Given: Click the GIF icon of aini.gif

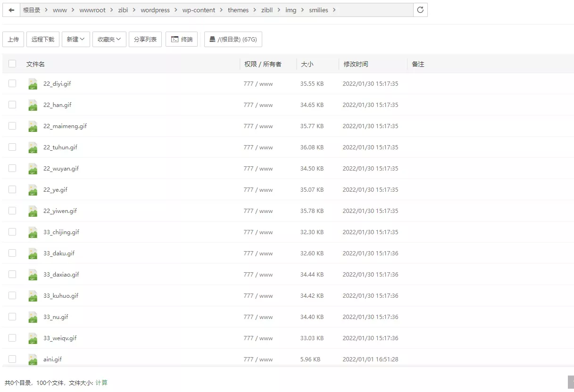Looking at the screenshot, I should click(x=33, y=359).
